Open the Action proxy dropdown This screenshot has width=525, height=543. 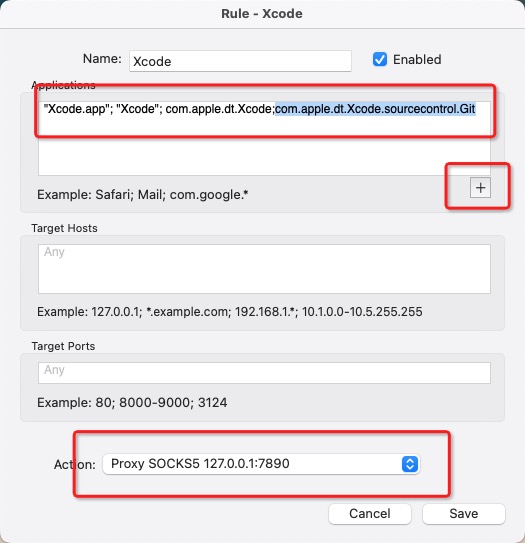tap(261, 464)
